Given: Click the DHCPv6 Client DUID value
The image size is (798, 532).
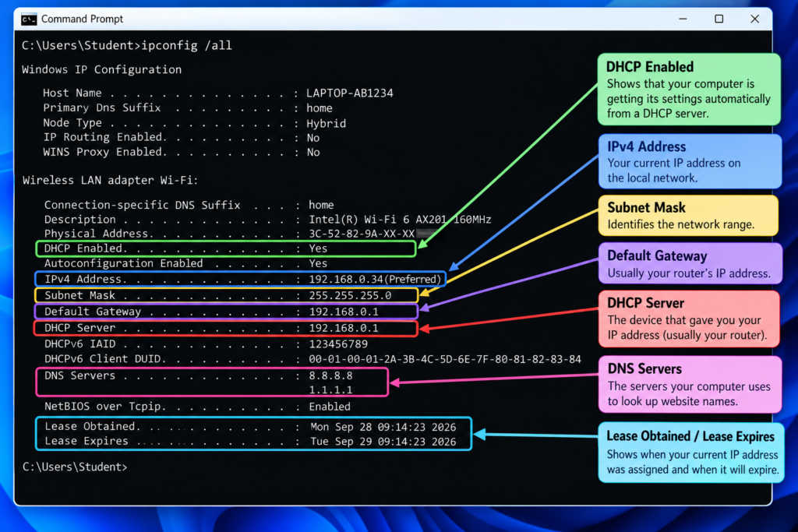Looking at the screenshot, I should click(x=445, y=359).
